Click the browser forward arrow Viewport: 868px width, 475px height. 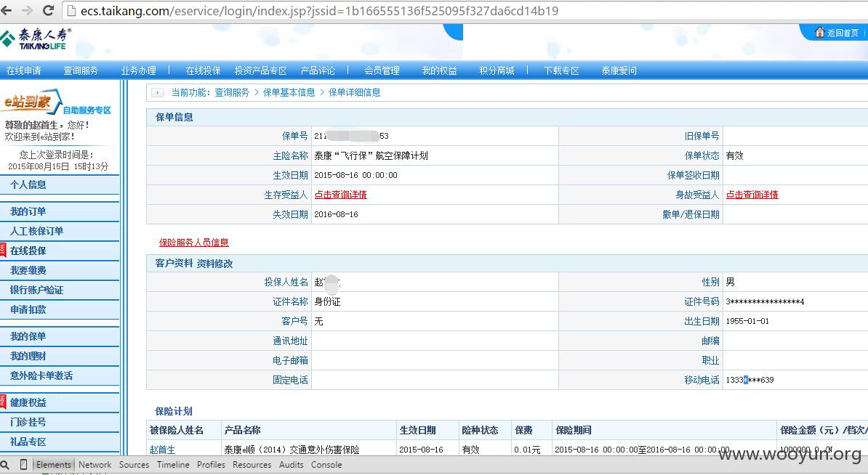[x=27, y=10]
